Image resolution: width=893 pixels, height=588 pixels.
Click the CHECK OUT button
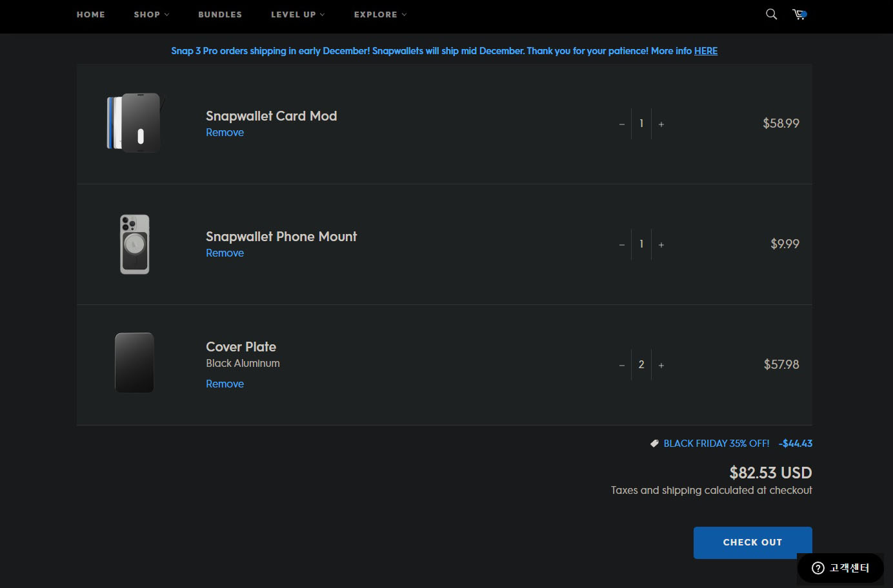pyautogui.click(x=752, y=542)
